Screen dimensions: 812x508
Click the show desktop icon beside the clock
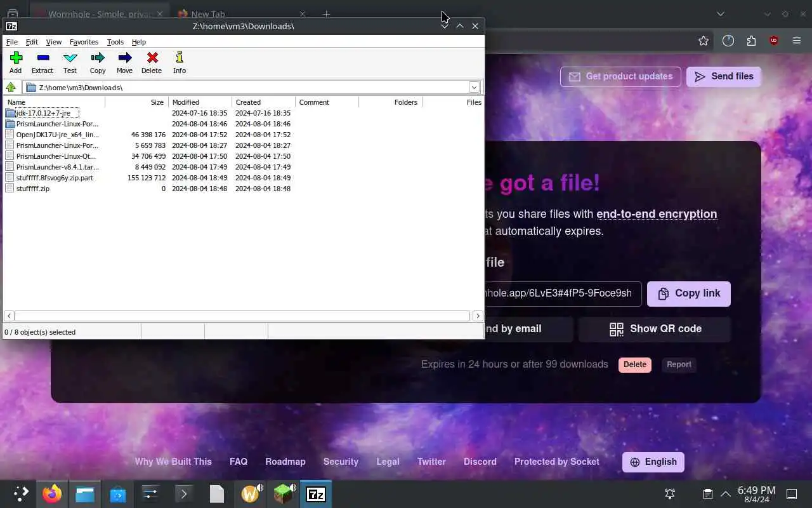tap(792, 494)
